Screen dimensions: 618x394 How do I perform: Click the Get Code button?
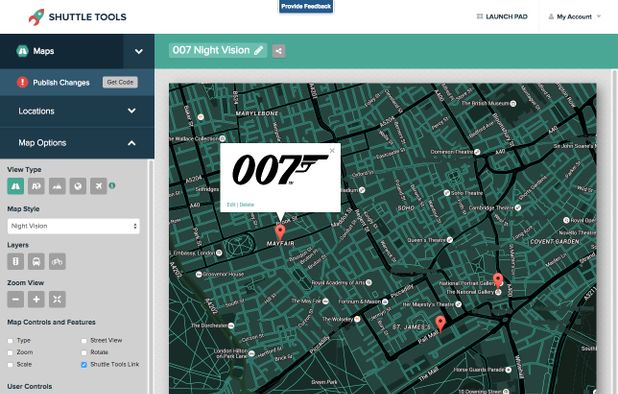tap(120, 82)
